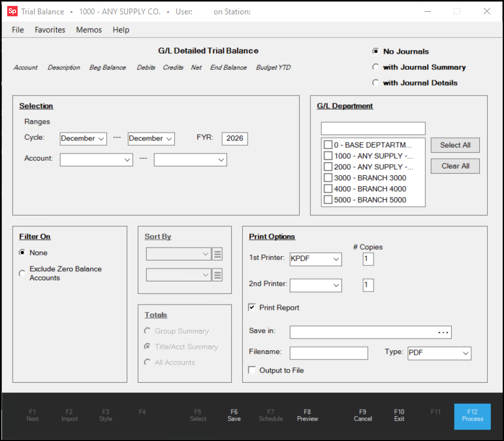Check the 3000 - BRANCH 3000 department

coord(328,178)
